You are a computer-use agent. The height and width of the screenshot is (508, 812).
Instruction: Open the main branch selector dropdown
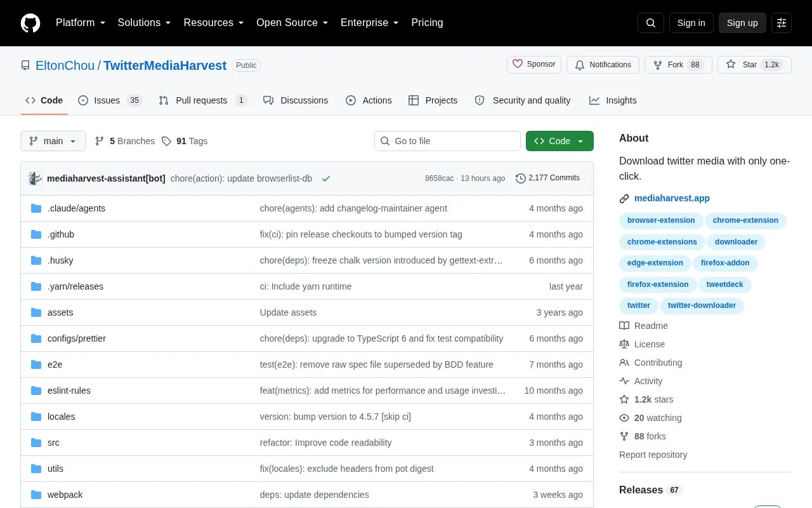[x=53, y=141]
